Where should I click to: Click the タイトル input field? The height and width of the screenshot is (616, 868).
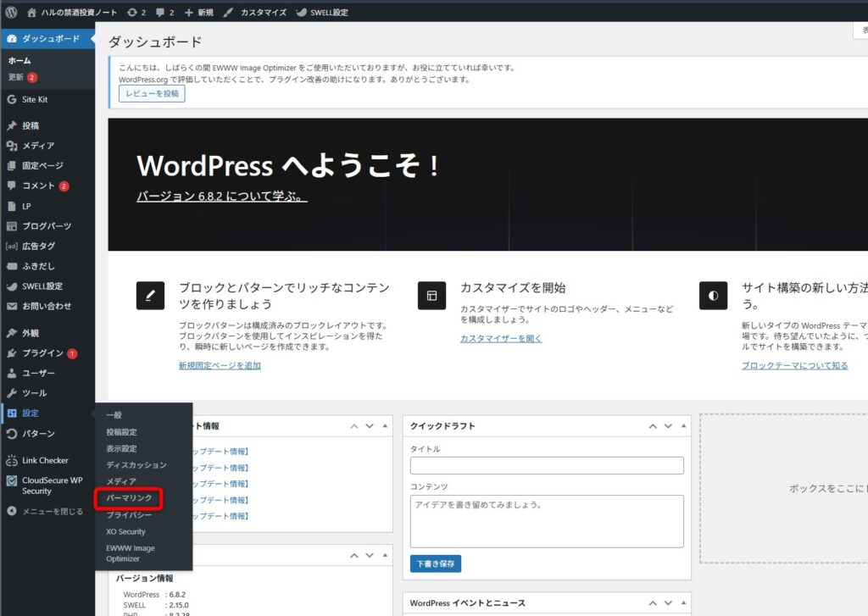tap(547, 465)
